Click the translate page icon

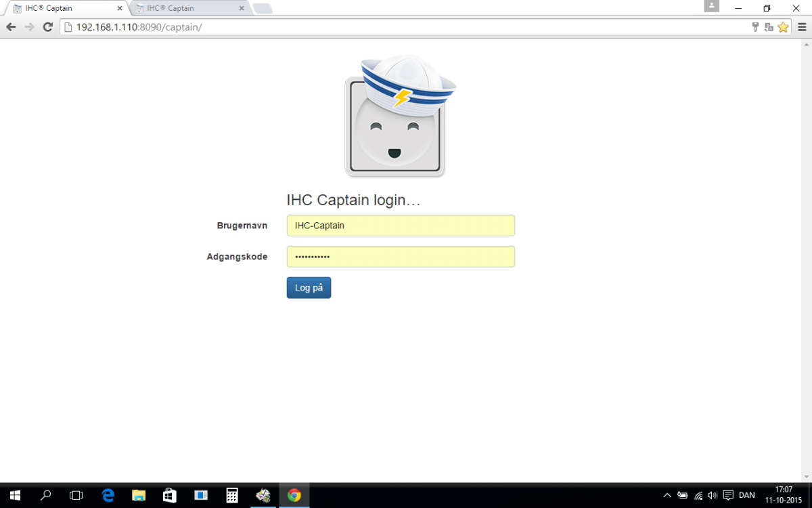tap(769, 27)
